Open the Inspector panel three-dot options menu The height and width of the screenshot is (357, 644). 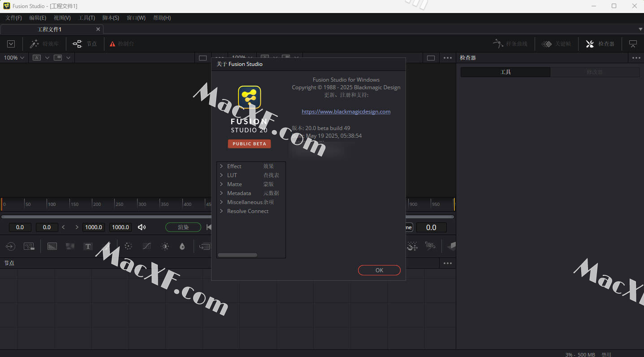click(636, 58)
